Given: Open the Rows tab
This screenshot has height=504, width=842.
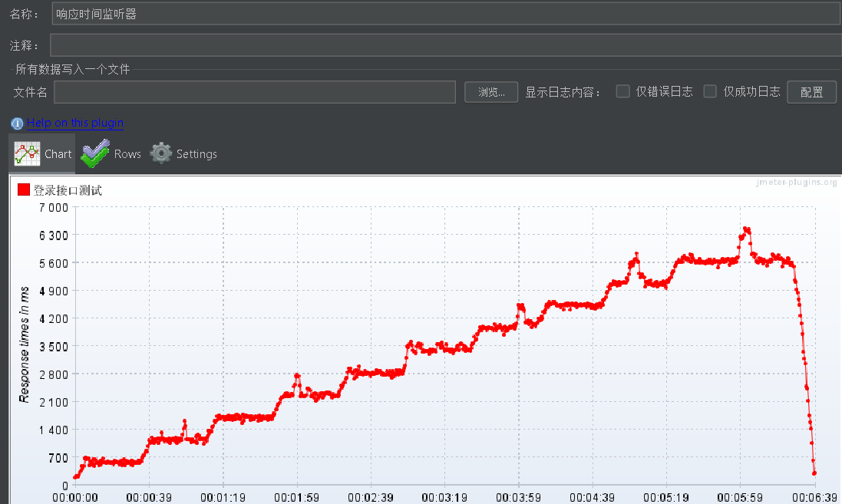Looking at the screenshot, I should (x=111, y=154).
